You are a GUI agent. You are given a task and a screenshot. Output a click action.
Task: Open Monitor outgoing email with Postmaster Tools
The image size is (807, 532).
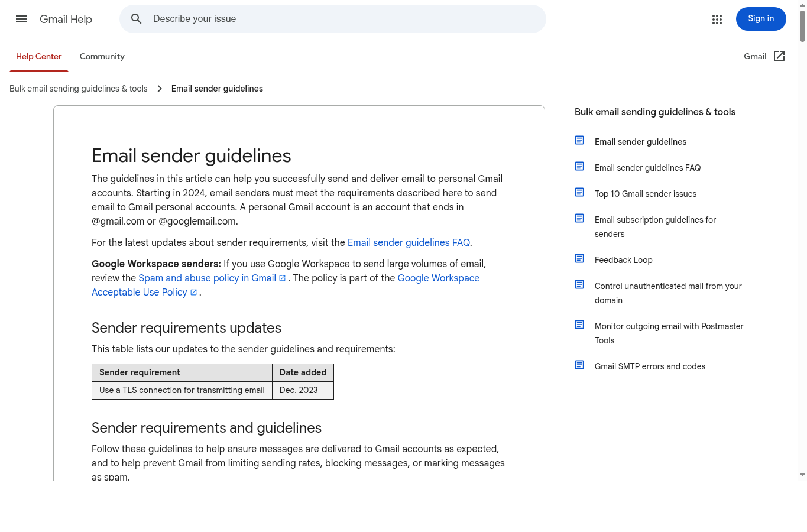point(669,333)
